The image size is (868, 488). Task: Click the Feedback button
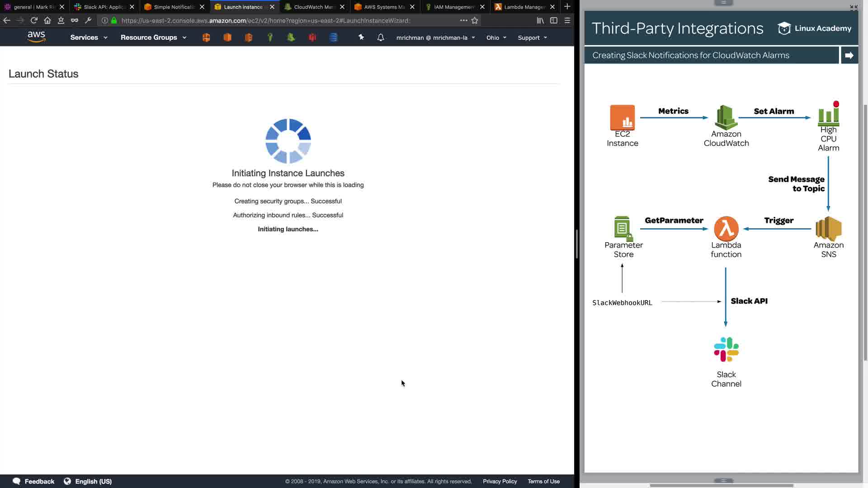pos(34,481)
